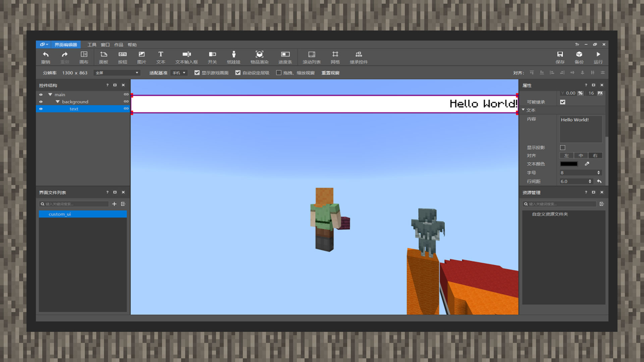Select the 界面编辑器 tab
Screen dimensions: 644x362
coord(66,45)
